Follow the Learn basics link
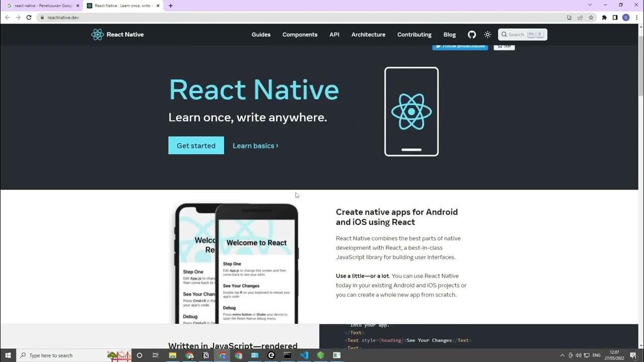This screenshot has width=644, height=362. (x=255, y=146)
